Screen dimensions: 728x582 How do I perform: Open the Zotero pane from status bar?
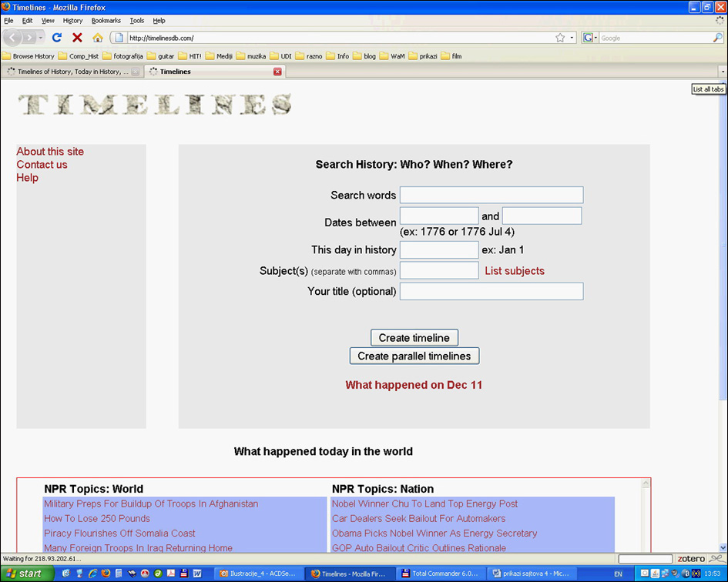click(x=691, y=559)
